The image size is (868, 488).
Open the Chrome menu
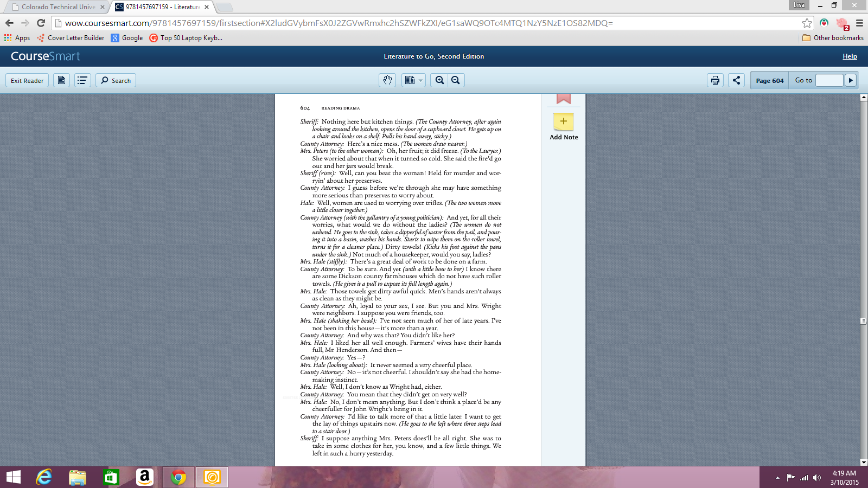point(859,23)
